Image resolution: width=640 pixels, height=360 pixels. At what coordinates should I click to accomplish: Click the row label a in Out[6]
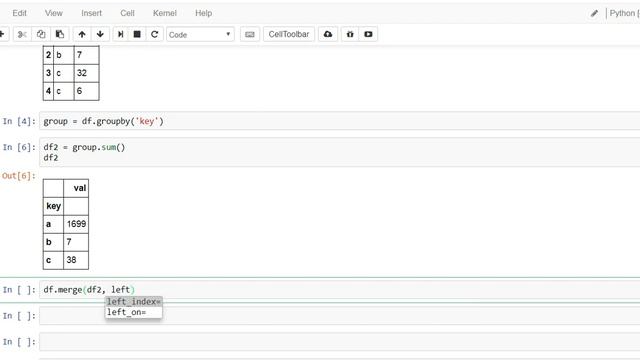[x=53, y=224]
